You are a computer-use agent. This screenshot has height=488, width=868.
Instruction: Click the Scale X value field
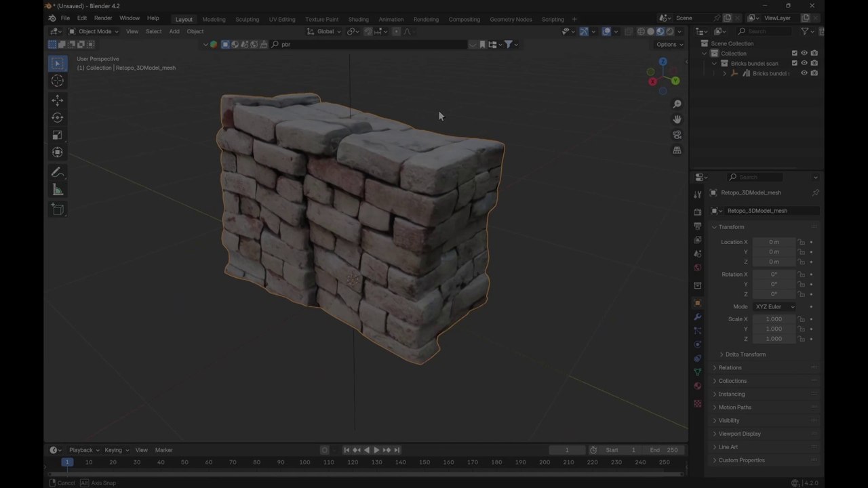coord(774,319)
